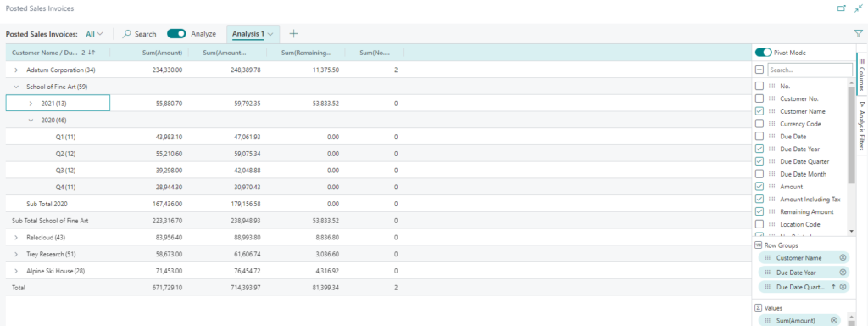Toggle the Analyze mode switch

(x=176, y=34)
